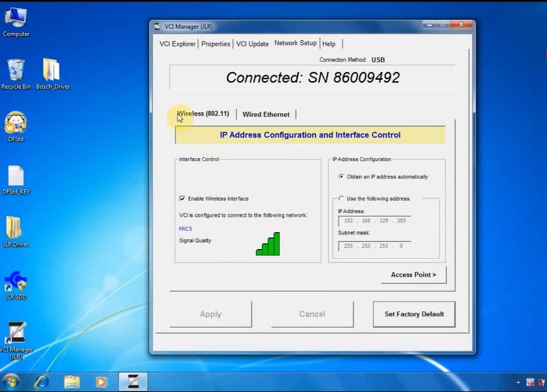Open the Recycle Bin icon
The width and height of the screenshot is (547, 392).
click(x=16, y=74)
